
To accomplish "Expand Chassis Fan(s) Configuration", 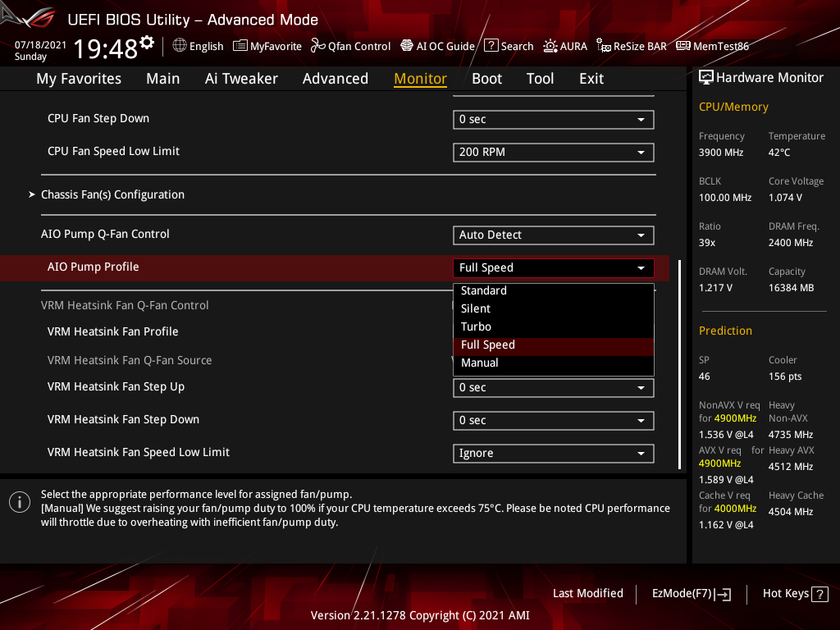I will click(112, 194).
